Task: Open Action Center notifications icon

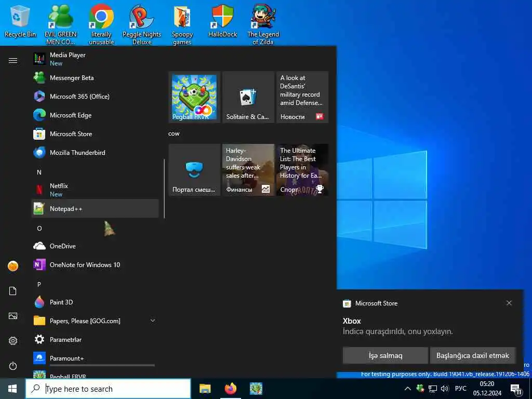Action: (x=516, y=389)
